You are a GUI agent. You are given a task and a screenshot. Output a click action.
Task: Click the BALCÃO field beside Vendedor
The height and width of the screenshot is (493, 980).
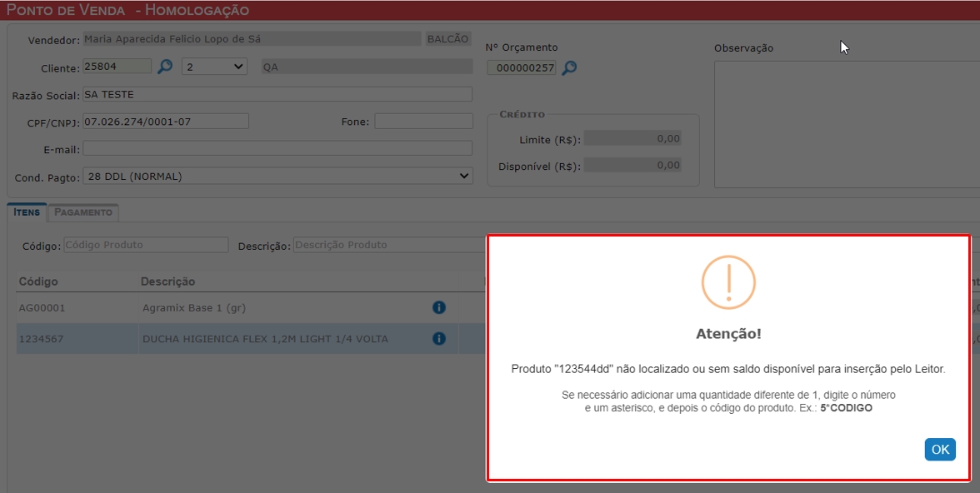pos(448,39)
